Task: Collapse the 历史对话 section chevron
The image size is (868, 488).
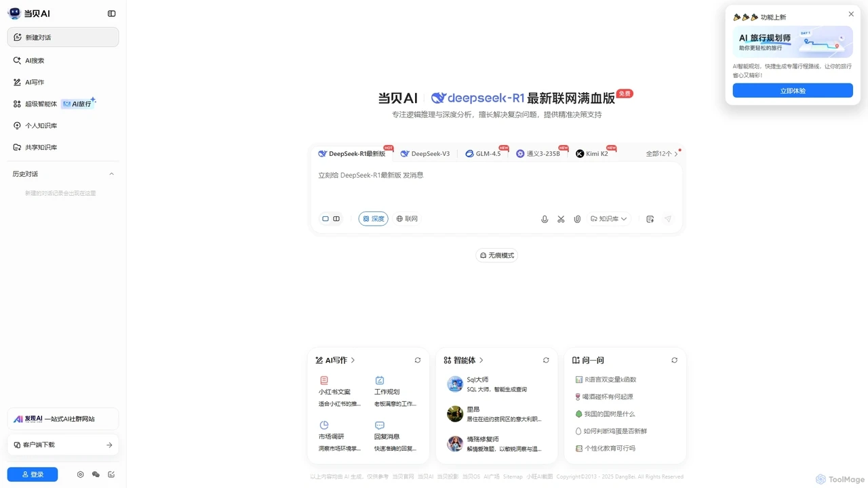Action: point(112,174)
